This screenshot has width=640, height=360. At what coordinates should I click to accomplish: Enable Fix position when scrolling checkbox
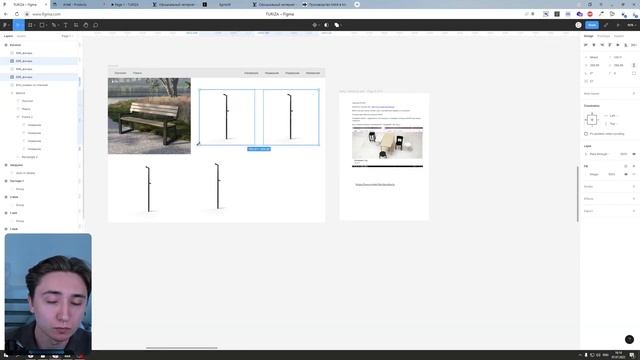point(586,134)
